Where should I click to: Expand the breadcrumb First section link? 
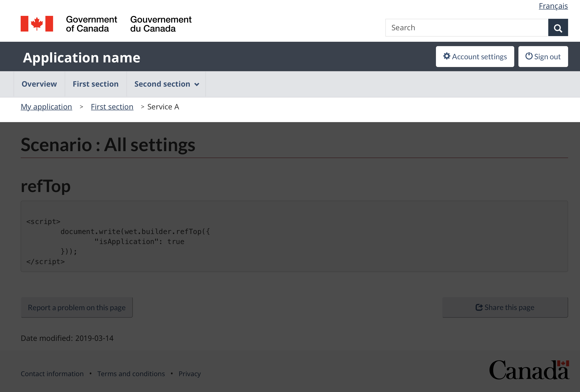point(112,106)
